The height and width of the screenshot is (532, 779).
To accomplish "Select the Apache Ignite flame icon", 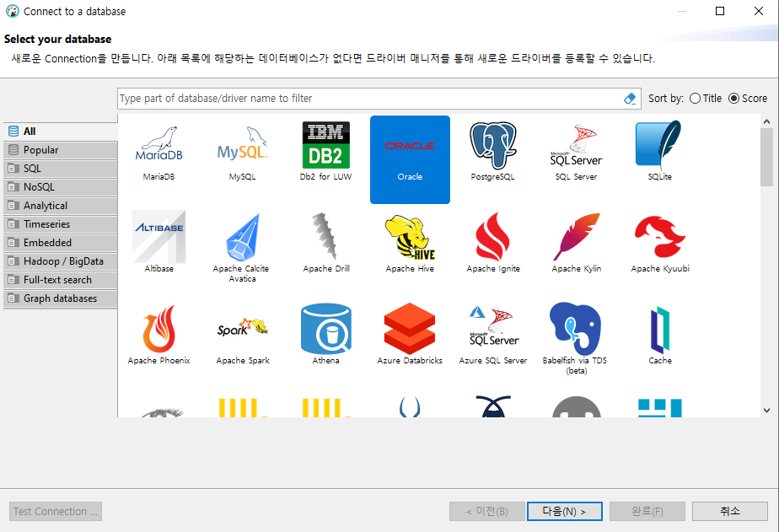I will point(493,237).
